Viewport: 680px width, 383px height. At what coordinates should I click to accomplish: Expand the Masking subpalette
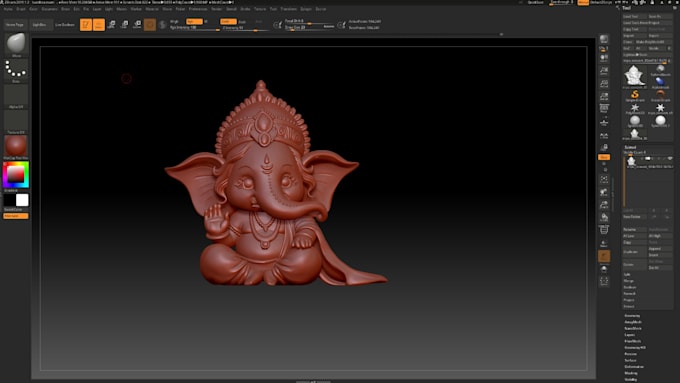(631, 373)
